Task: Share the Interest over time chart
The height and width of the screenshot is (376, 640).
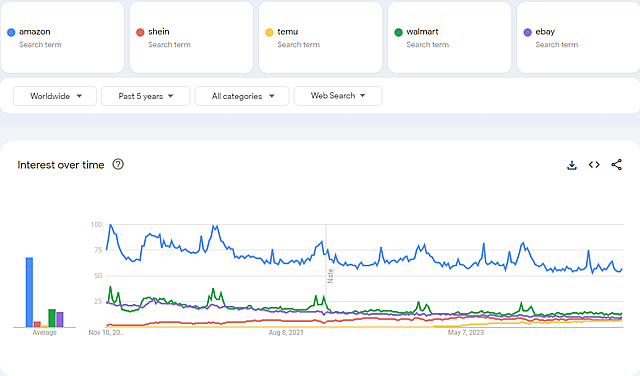Action: tap(617, 165)
